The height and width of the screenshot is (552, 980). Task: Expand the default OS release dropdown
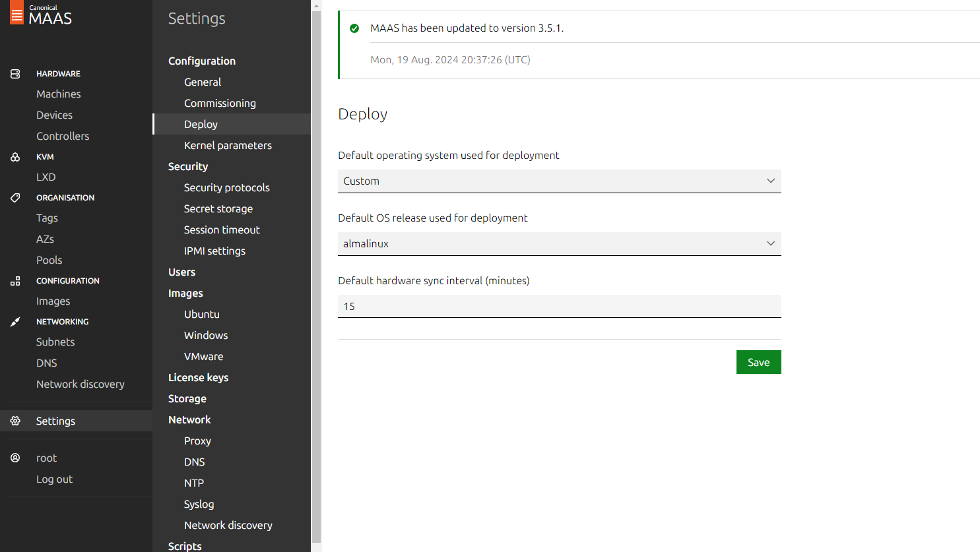(x=559, y=244)
